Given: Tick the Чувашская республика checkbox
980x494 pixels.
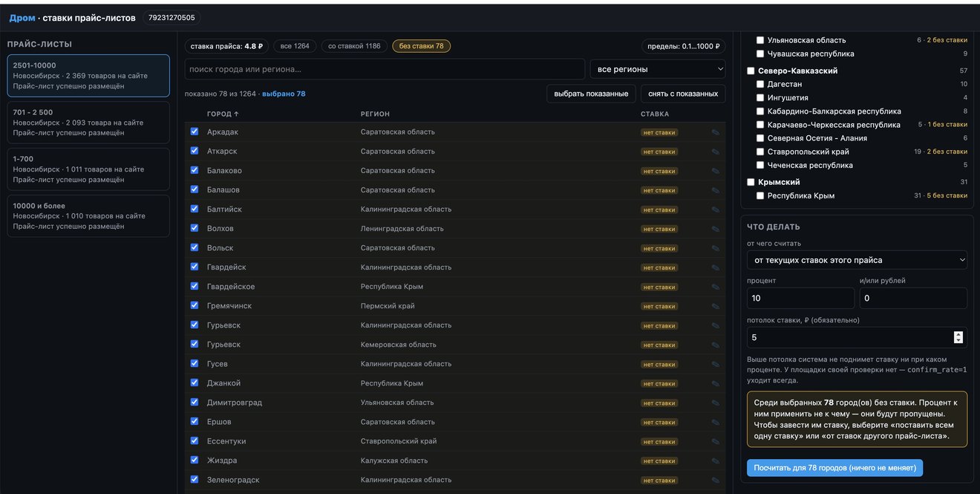Looking at the screenshot, I should tap(760, 53).
